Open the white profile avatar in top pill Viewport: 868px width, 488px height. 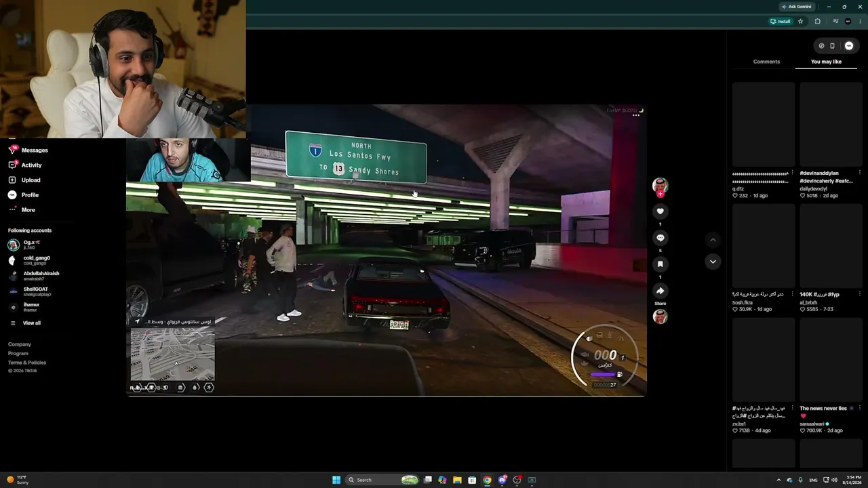pyautogui.click(x=848, y=46)
